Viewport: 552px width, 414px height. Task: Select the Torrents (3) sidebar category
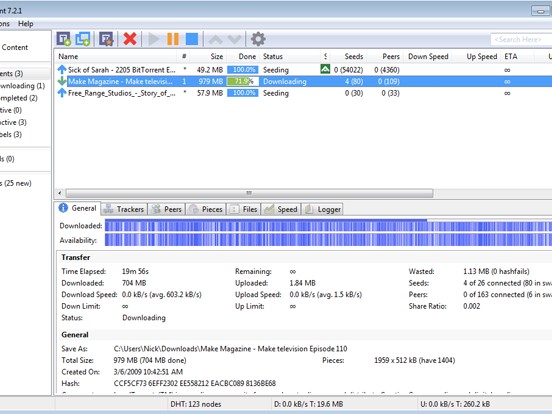tap(12, 74)
